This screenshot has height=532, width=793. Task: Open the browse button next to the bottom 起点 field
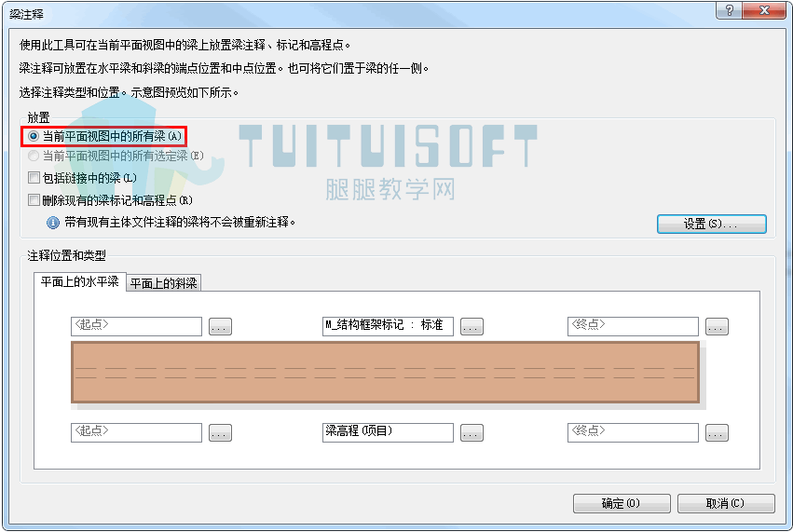pyautogui.click(x=220, y=433)
